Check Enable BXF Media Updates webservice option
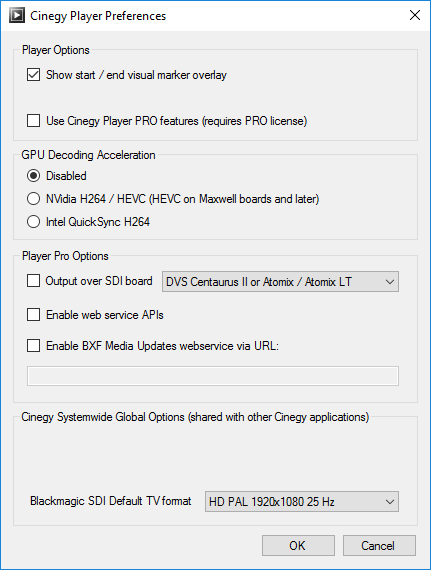431x570 pixels. pos(33,345)
